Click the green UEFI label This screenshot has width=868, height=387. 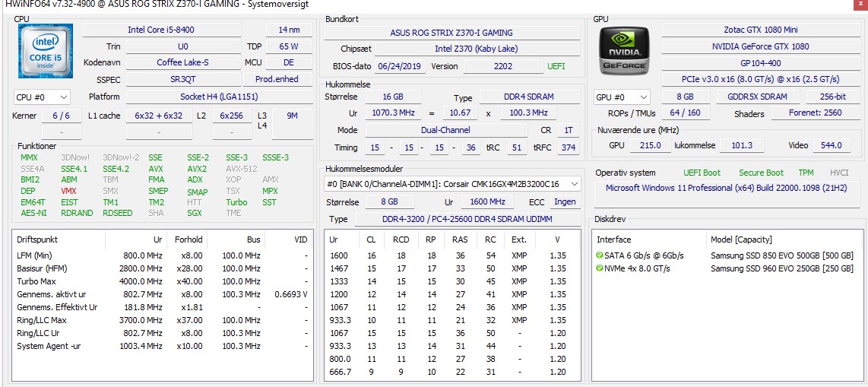pos(556,66)
